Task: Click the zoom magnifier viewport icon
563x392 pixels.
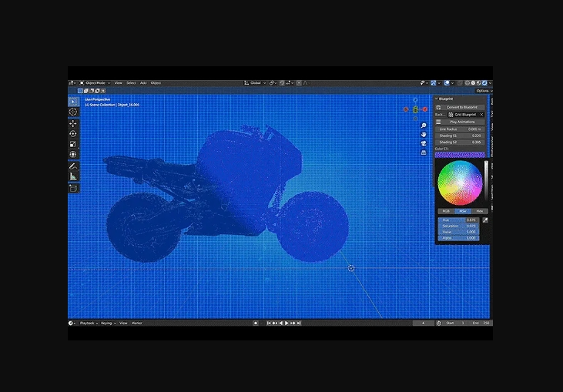Action: pos(424,125)
